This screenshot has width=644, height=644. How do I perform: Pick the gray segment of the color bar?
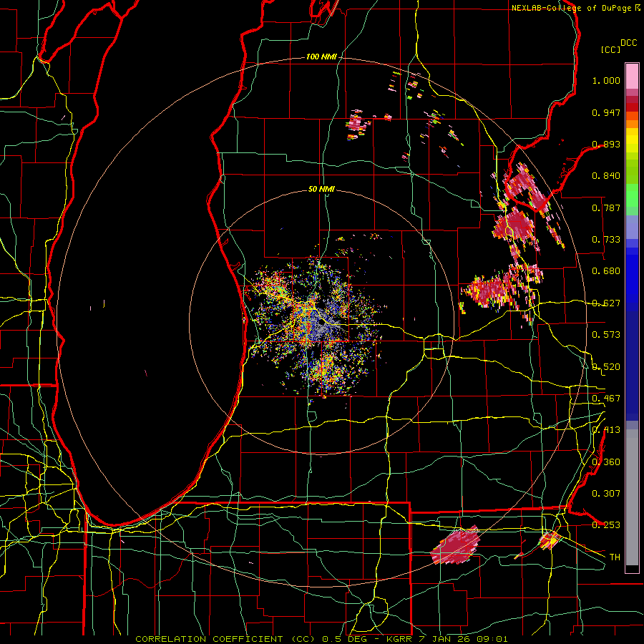click(x=632, y=497)
